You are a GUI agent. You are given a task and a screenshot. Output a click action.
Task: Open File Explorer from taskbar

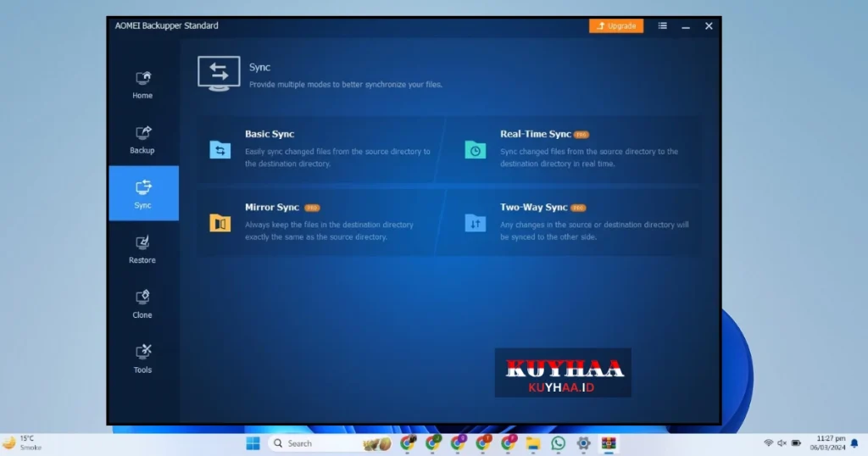[x=533, y=443]
